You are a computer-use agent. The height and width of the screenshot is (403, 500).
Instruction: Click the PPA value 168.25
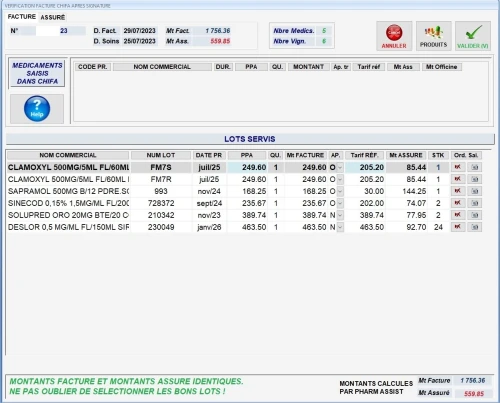247,191
